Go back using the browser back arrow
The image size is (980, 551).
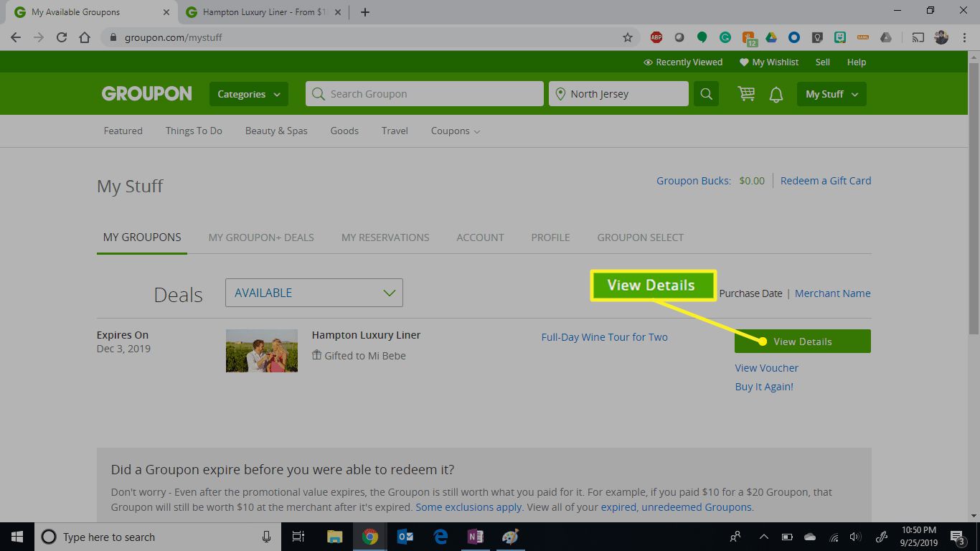pyautogui.click(x=16, y=37)
